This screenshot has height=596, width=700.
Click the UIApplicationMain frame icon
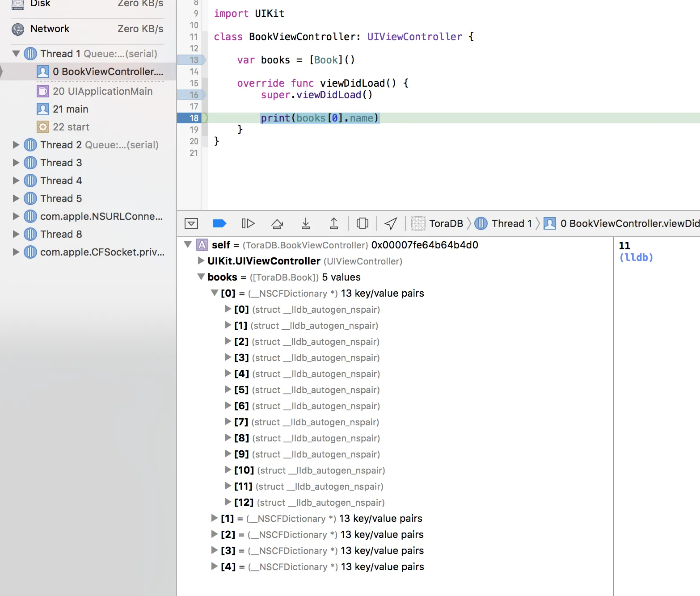[x=42, y=91]
